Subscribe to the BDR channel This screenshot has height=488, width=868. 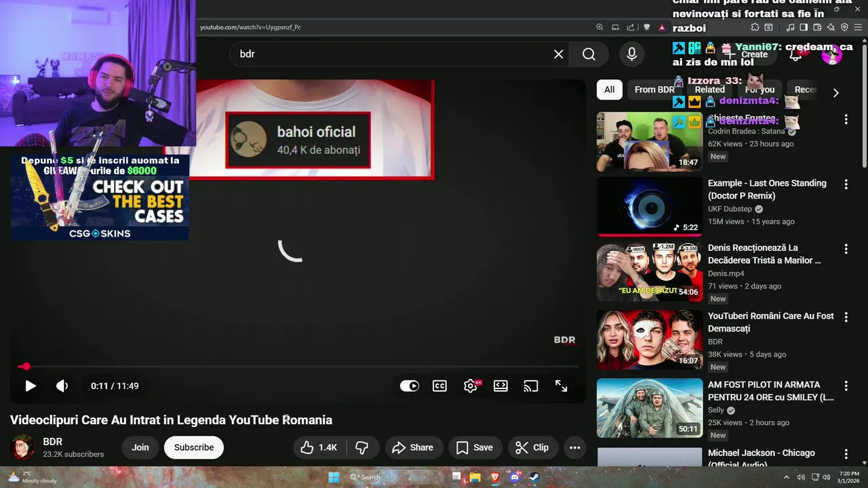click(x=194, y=447)
